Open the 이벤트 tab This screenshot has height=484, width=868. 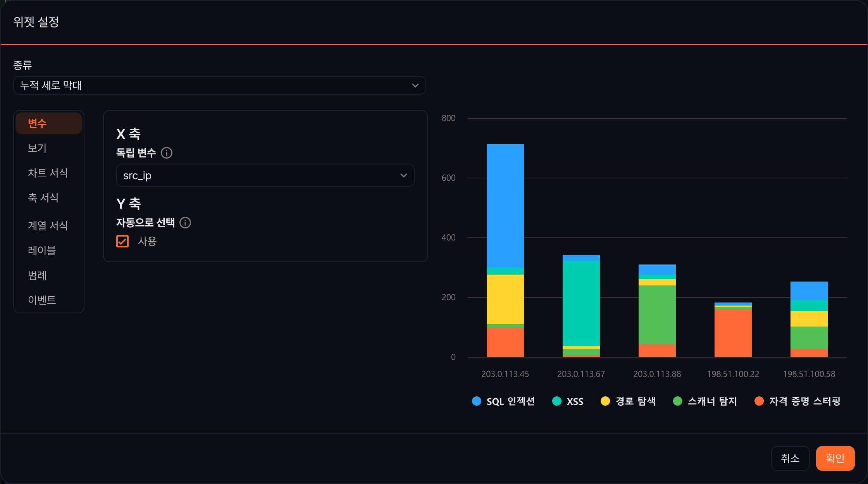pyautogui.click(x=49, y=300)
